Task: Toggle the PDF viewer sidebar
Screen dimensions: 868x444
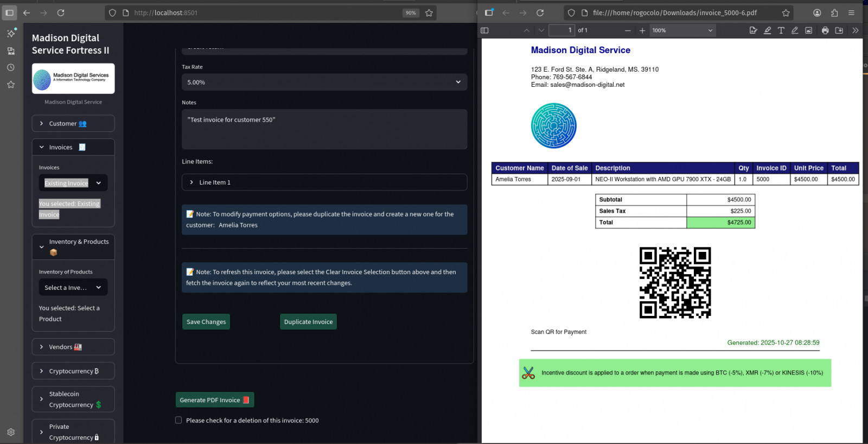Action: (484, 30)
